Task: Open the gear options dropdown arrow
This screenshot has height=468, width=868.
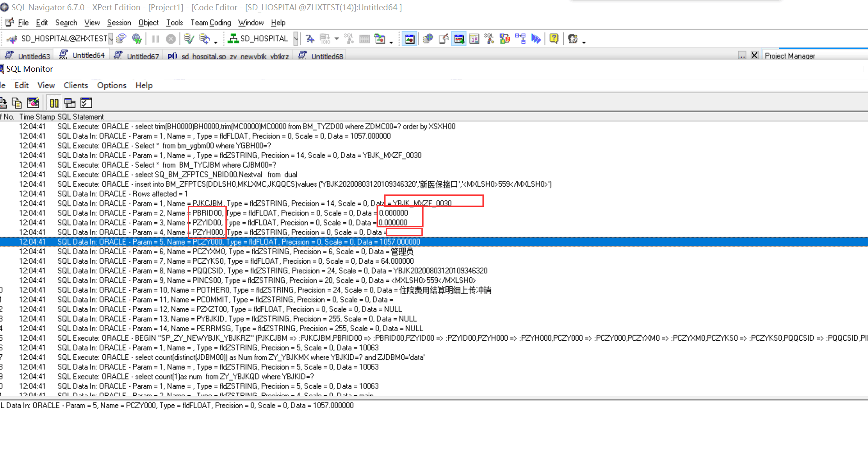Action: point(584,42)
